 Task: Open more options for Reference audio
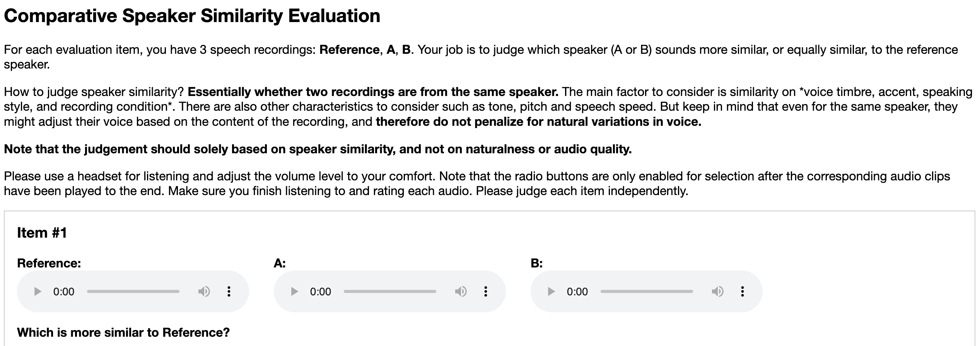pyautogui.click(x=229, y=291)
